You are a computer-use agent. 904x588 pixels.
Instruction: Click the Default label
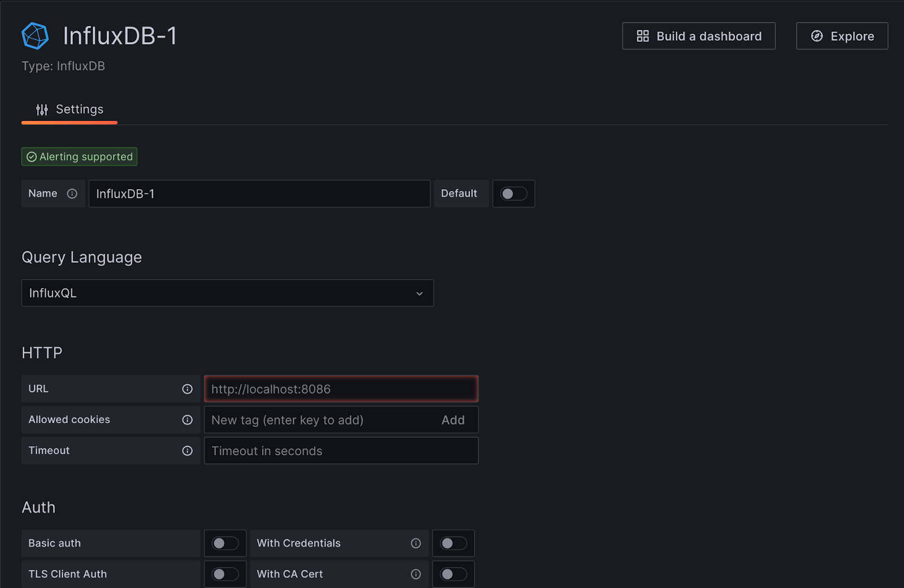(x=459, y=194)
